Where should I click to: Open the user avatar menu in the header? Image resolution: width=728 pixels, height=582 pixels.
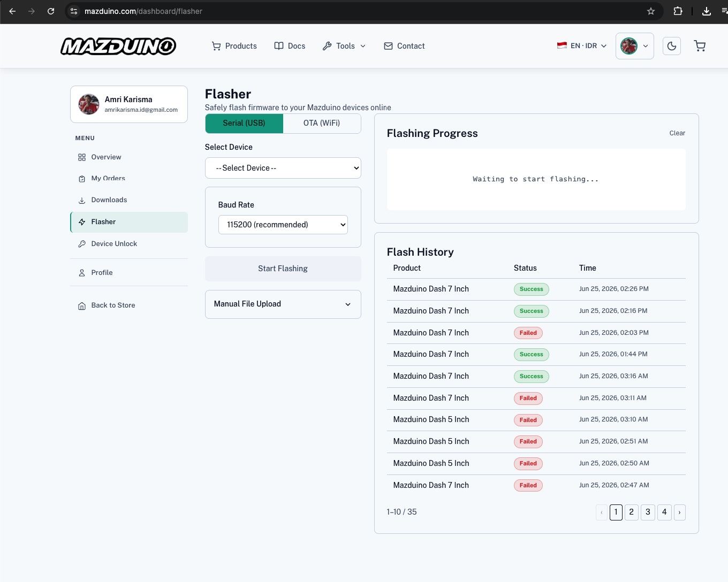click(635, 46)
